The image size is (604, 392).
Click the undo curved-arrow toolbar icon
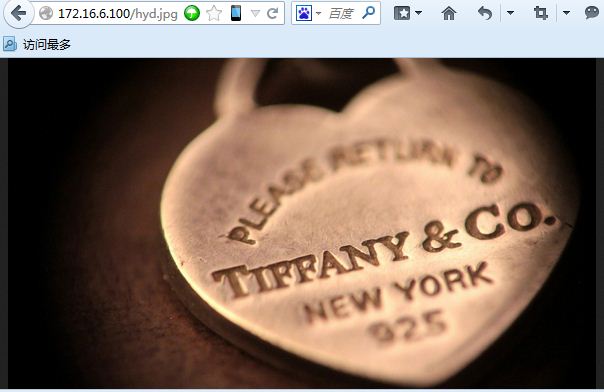click(485, 13)
